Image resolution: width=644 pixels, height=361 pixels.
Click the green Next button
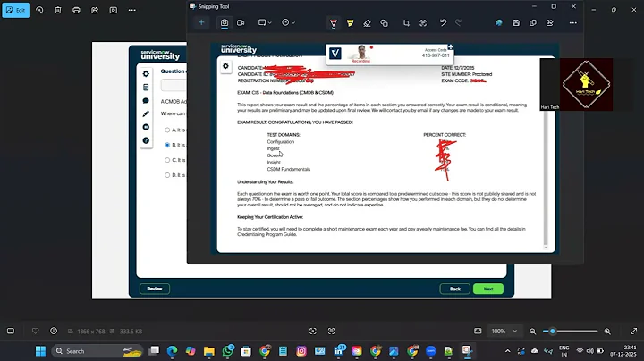click(x=488, y=289)
